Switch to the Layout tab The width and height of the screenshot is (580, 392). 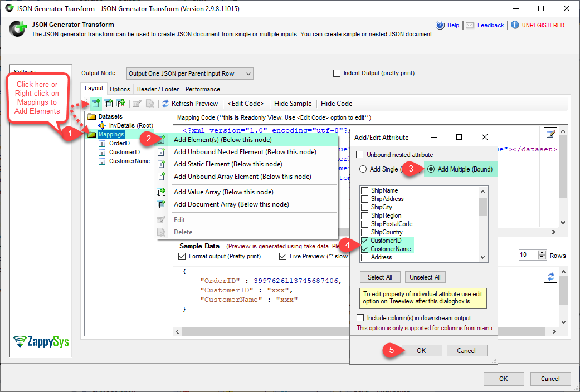pos(94,89)
